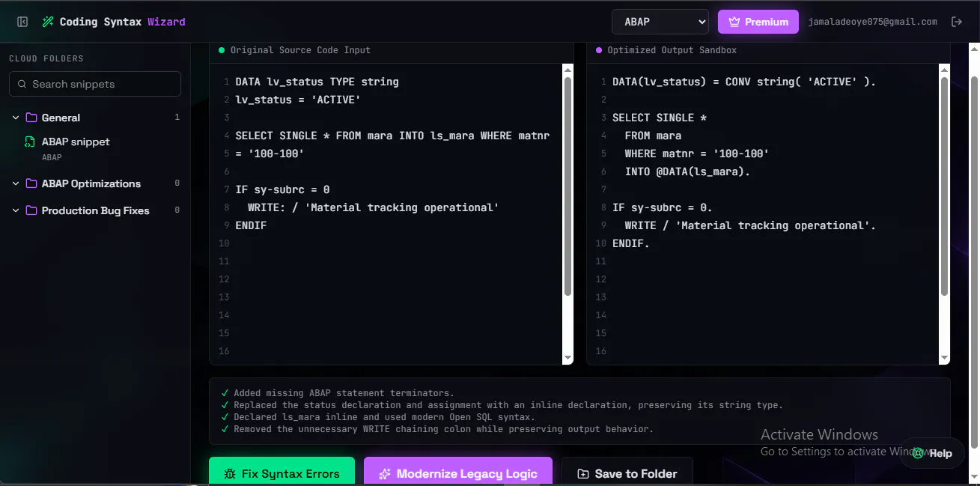The image size is (980, 486).
Task: Click source line "DATA lv_status TYPE string"
Action: coord(317,82)
